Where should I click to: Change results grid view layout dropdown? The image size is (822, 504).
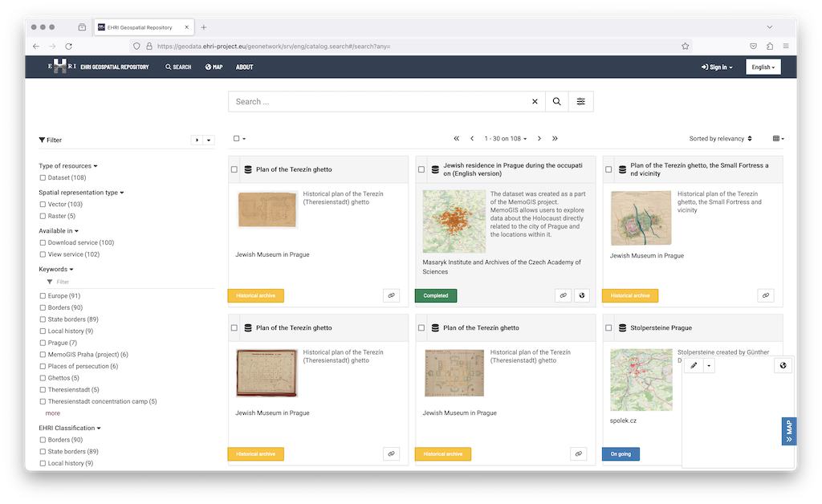(779, 139)
